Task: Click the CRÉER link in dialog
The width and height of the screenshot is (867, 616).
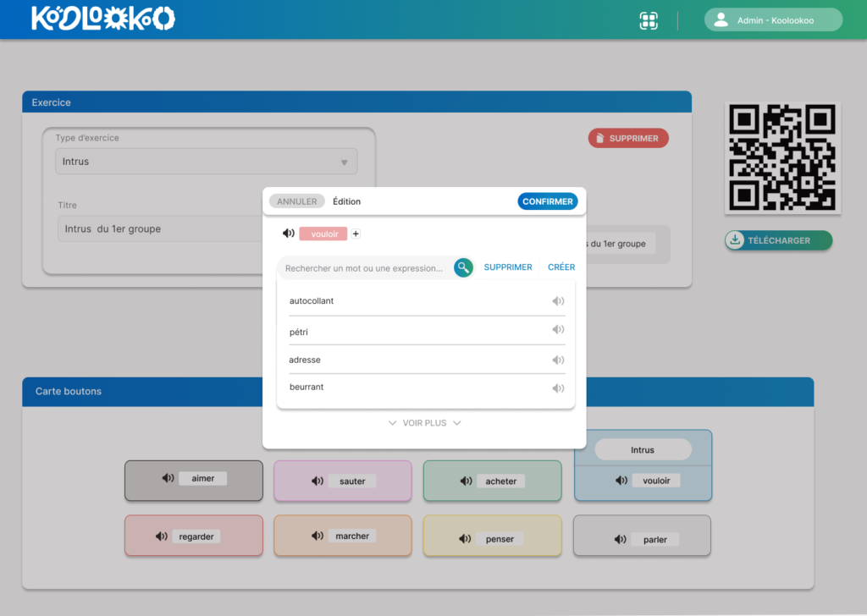Action: pyautogui.click(x=561, y=267)
